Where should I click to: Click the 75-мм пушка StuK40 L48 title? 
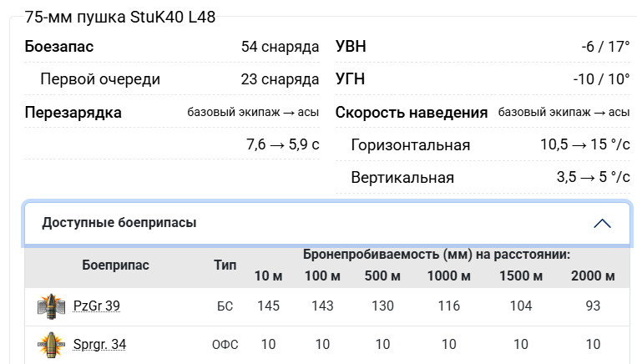[120, 18]
